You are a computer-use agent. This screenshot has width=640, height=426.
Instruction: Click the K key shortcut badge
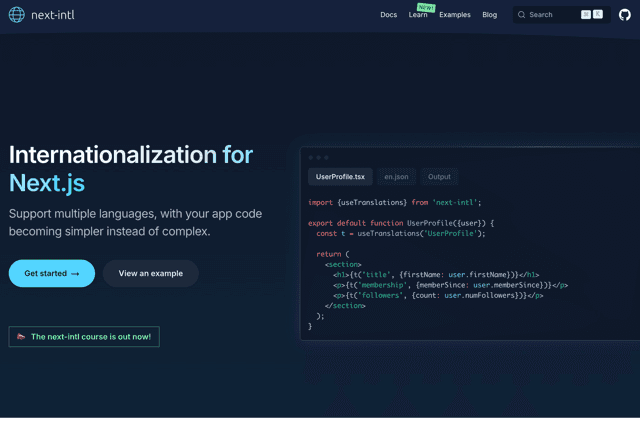pyautogui.click(x=598, y=15)
